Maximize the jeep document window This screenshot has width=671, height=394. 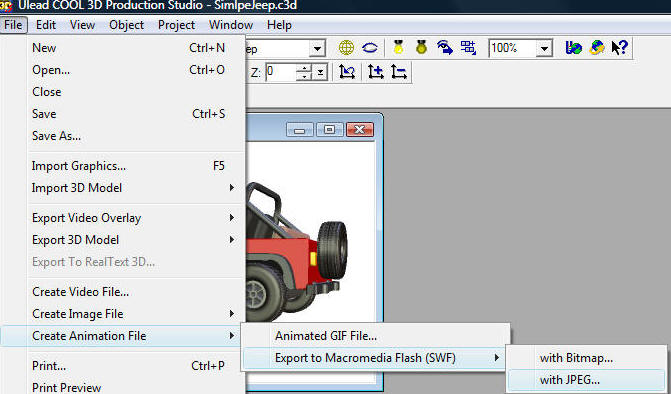tap(330, 129)
